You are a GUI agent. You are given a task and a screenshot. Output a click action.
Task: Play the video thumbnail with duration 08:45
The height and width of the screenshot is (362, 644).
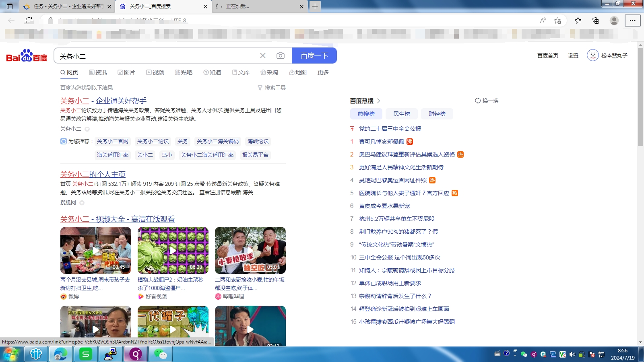pyautogui.click(x=96, y=250)
